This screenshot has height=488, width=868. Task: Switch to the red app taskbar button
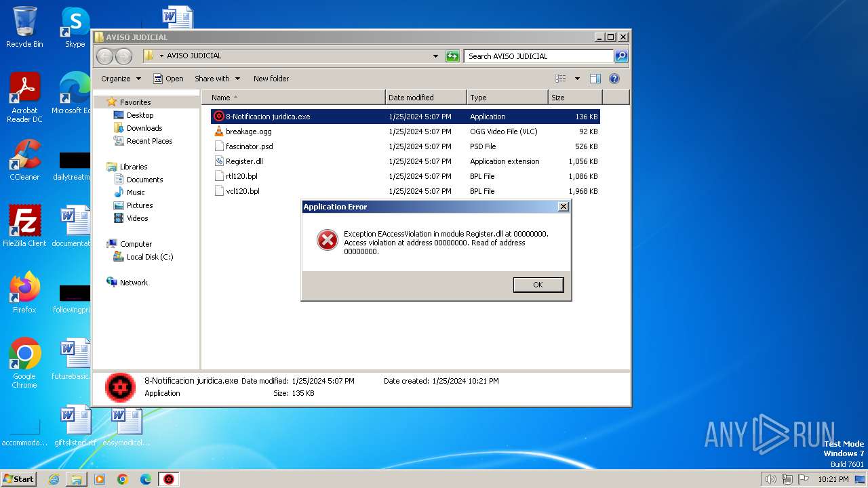coord(169,479)
